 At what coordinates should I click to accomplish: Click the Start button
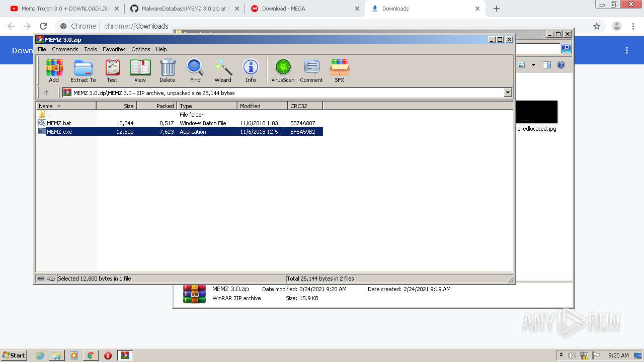coord(14,355)
